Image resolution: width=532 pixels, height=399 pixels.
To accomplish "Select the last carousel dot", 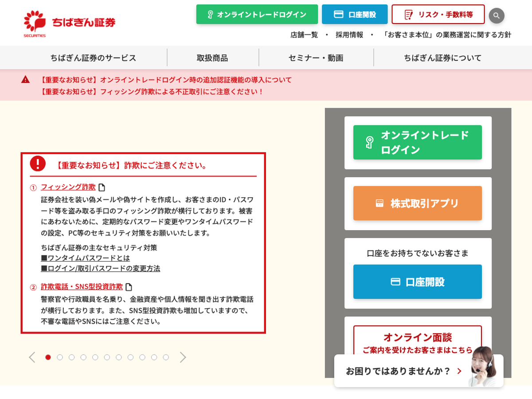I will [x=166, y=357].
